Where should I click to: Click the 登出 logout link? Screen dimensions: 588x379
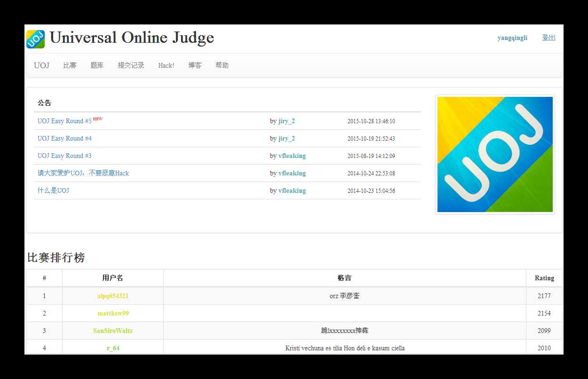pyautogui.click(x=548, y=38)
